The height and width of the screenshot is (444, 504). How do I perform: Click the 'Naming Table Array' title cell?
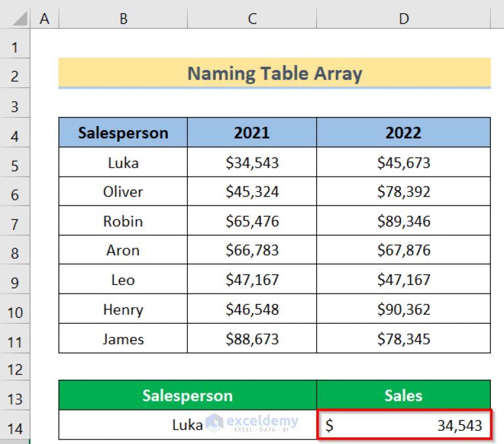click(274, 74)
